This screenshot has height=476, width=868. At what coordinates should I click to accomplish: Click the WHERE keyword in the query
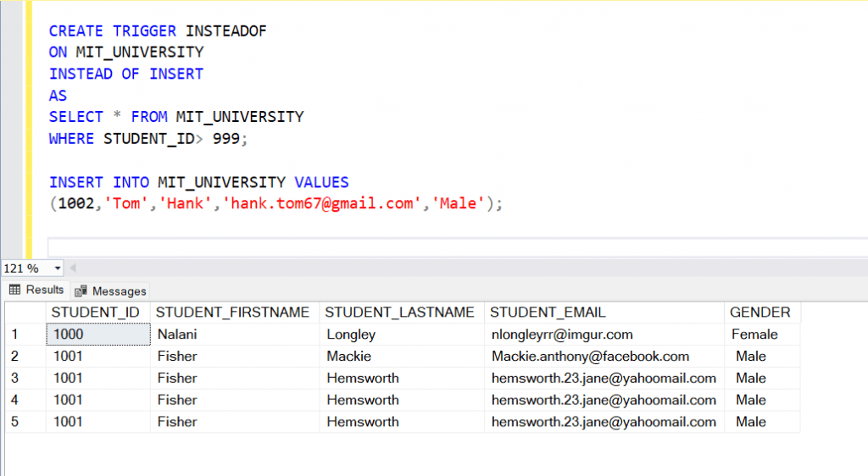pyautogui.click(x=71, y=139)
